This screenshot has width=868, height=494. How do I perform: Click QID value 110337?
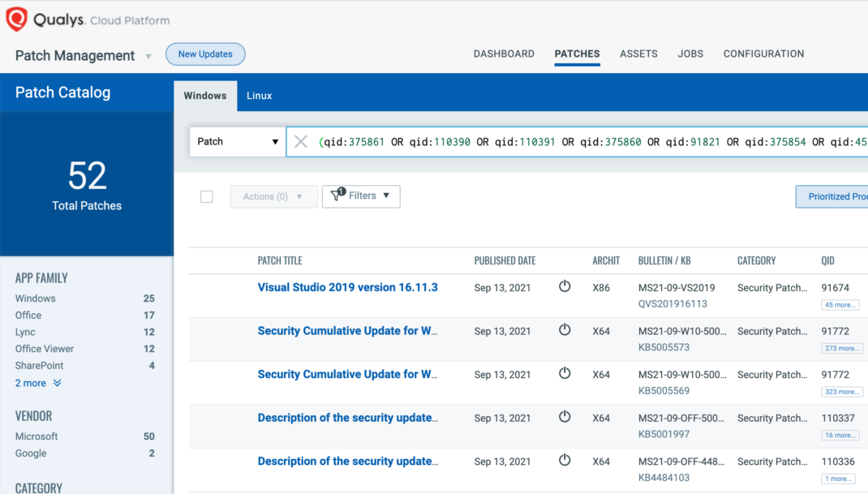click(x=838, y=418)
